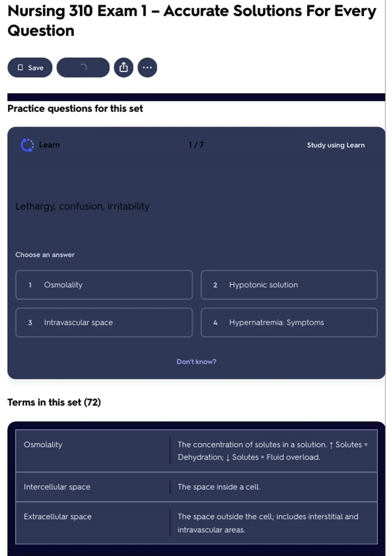392x556 pixels.
Task: Click the Learn mode circular icon
Action: pyautogui.click(x=27, y=145)
